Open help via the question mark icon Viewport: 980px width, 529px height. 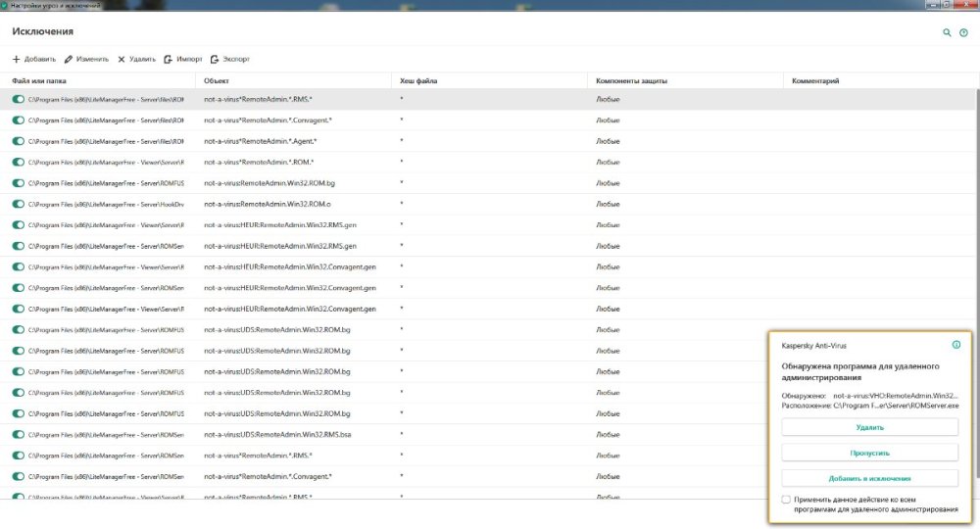click(963, 32)
